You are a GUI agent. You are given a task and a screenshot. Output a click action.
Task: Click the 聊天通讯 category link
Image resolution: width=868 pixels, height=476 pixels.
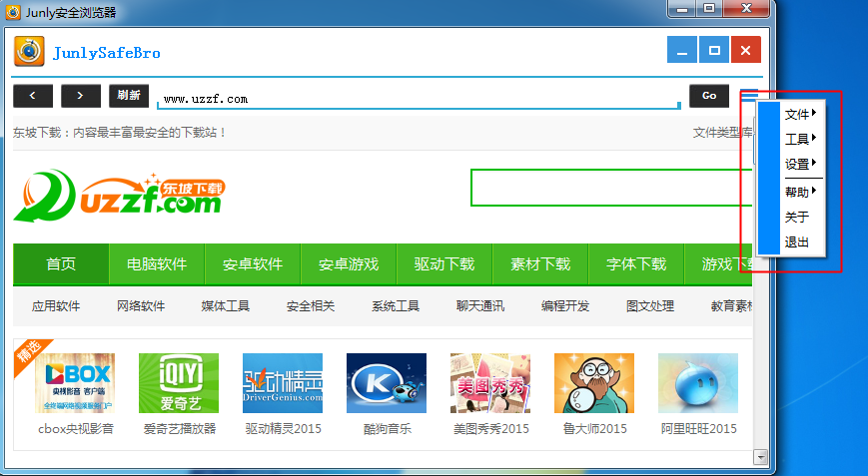(479, 306)
